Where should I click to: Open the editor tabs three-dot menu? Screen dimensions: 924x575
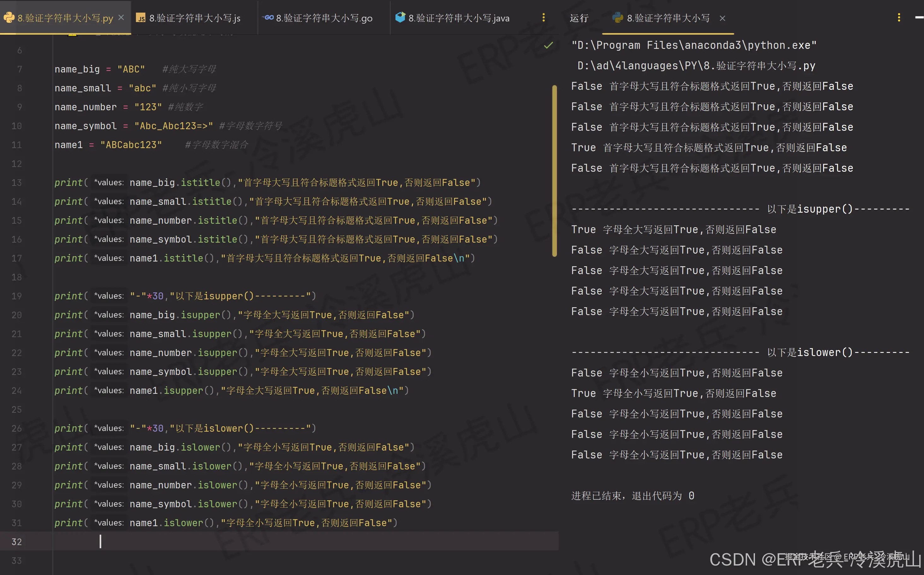tap(543, 18)
